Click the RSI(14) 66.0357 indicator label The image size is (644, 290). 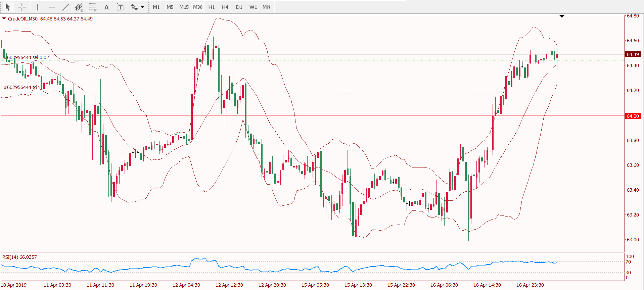pos(19,257)
